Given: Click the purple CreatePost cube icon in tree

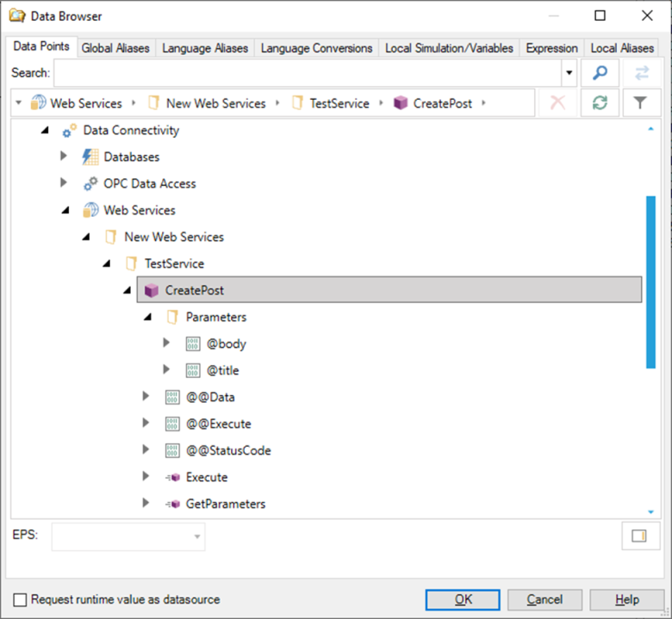Looking at the screenshot, I should coord(152,290).
